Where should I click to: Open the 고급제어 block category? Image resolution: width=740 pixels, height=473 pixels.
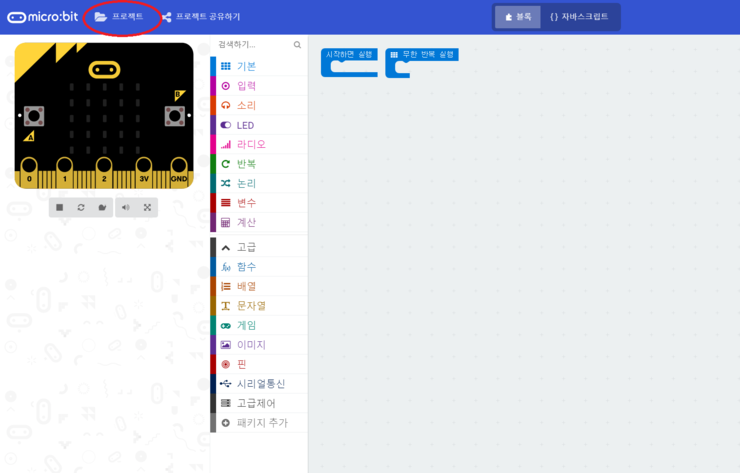[x=259, y=403]
